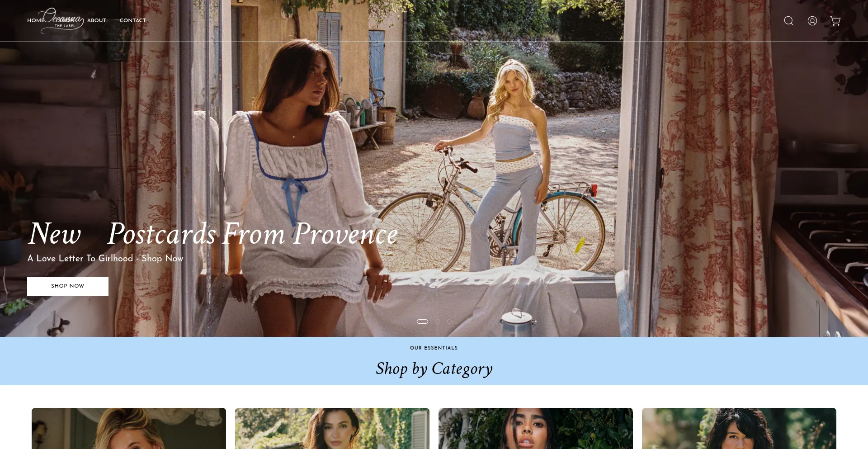The height and width of the screenshot is (449, 868).
Task: Click the white SHOP NOW button
Action: pos(68,286)
